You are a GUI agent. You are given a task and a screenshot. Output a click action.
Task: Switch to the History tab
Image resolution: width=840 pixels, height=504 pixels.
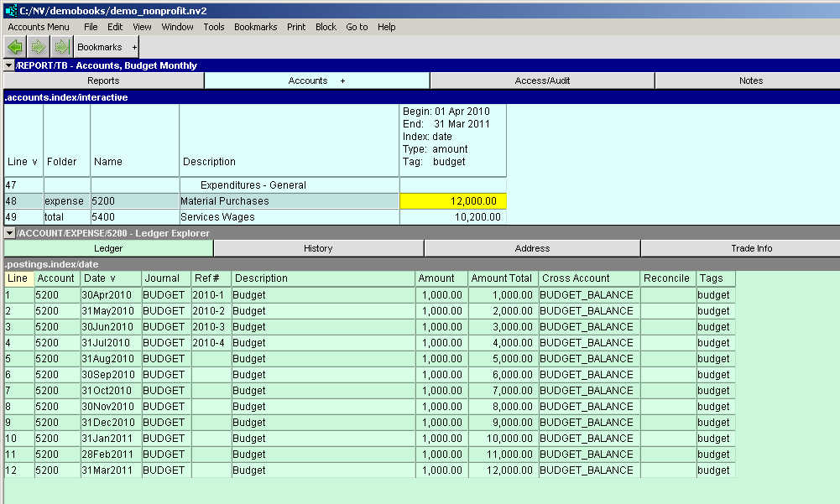tap(318, 248)
